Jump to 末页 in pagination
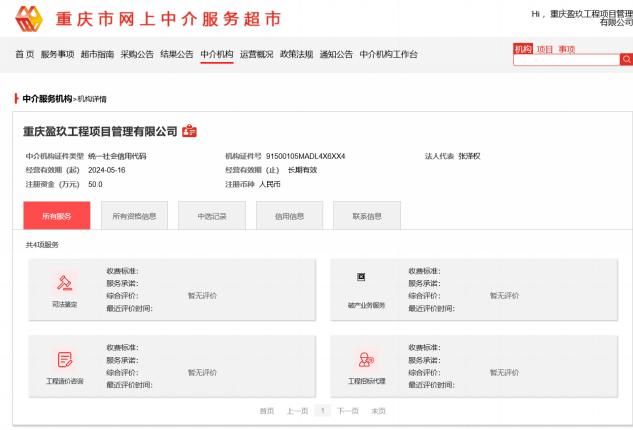The image size is (633, 430). (378, 411)
